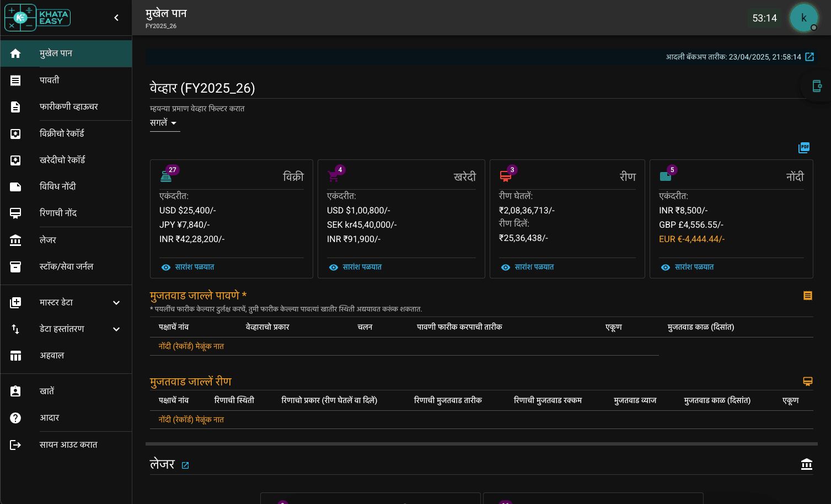This screenshot has width=831, height=504.
Task: Click the वेव्हाराचो प्रकार column header
Action: point(267,327)
